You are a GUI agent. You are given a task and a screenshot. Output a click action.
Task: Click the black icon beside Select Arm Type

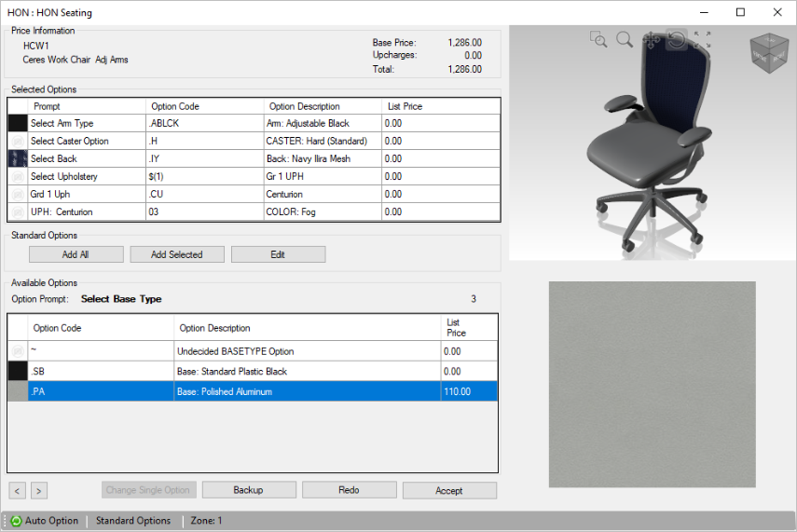coord(18,123)
